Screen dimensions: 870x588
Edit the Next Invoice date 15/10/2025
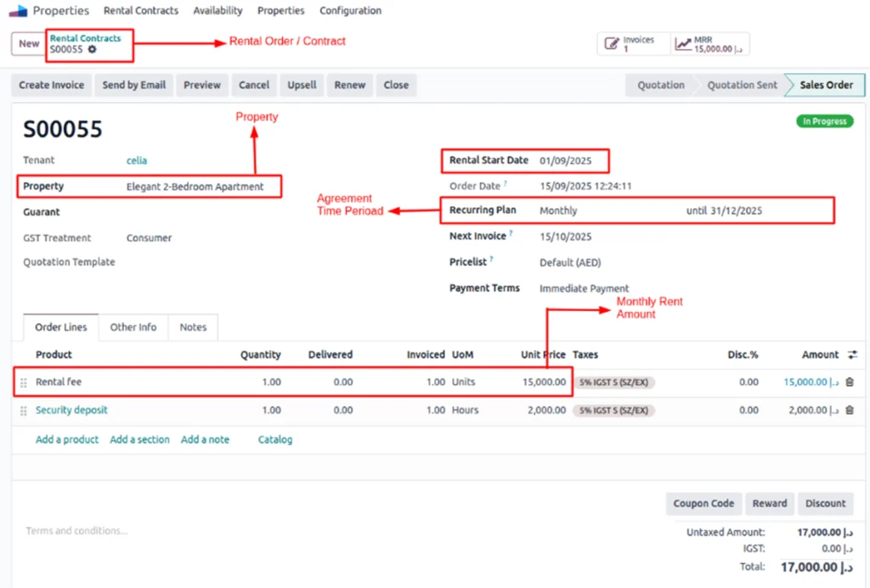[x=565, y=237]
